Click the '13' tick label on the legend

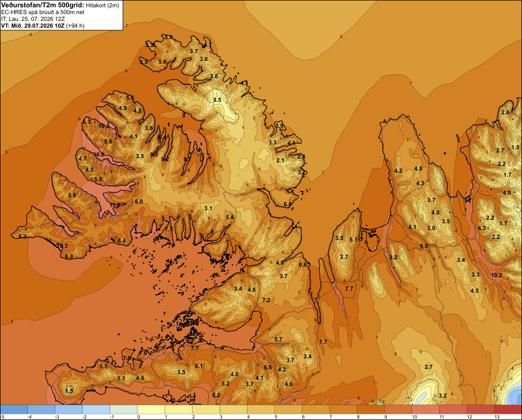point(497,417)
